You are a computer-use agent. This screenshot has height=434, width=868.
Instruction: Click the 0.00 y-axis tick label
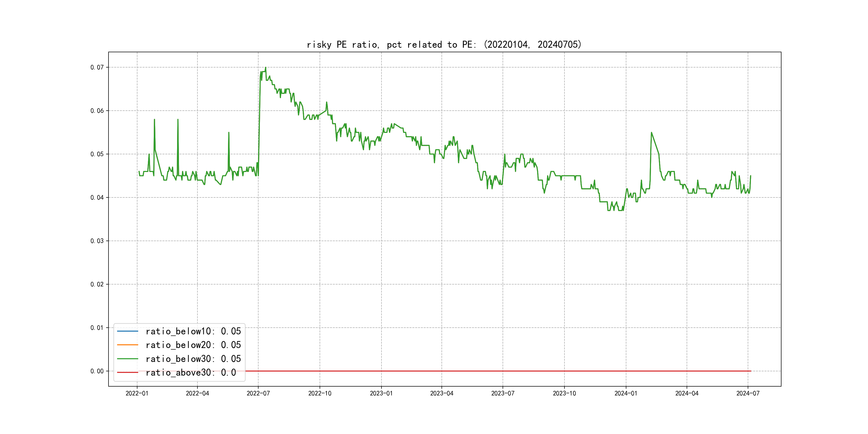(97, 371)
